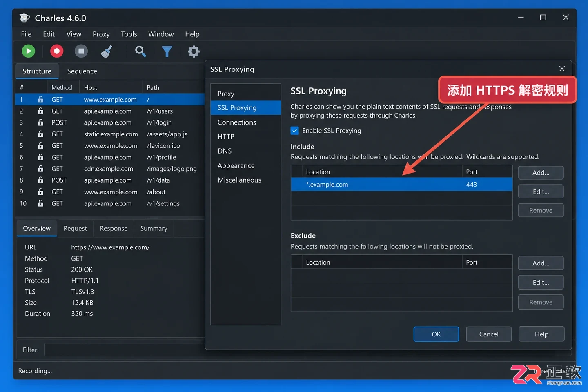
Task: Click Remove beside the Include list
Action: coord(541,210)
